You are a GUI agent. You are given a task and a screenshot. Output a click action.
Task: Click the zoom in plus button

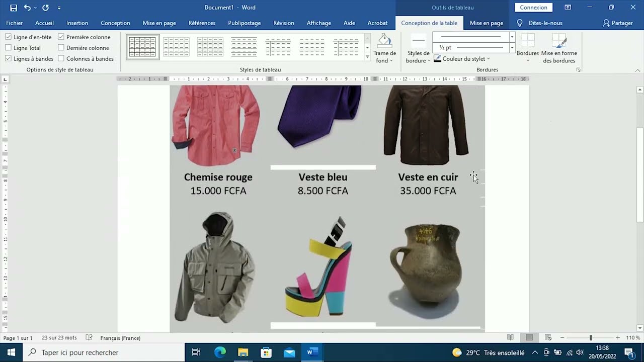(x=618, y=338)
